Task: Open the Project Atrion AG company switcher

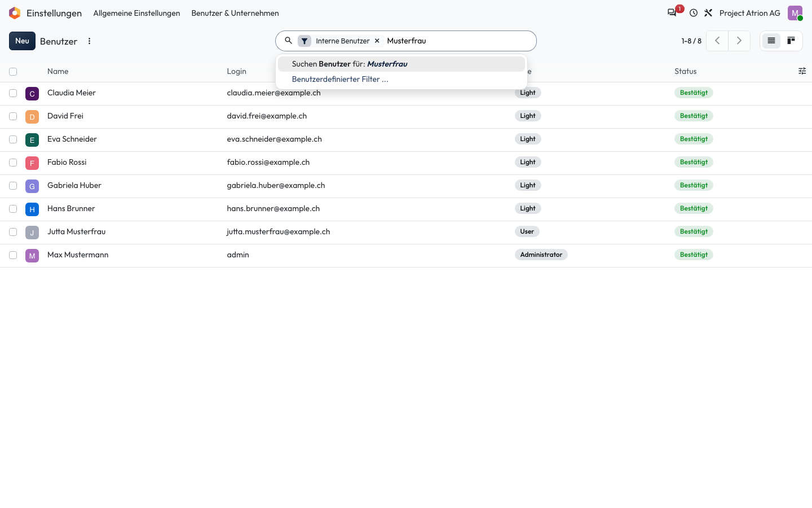Action: (750, 13)
